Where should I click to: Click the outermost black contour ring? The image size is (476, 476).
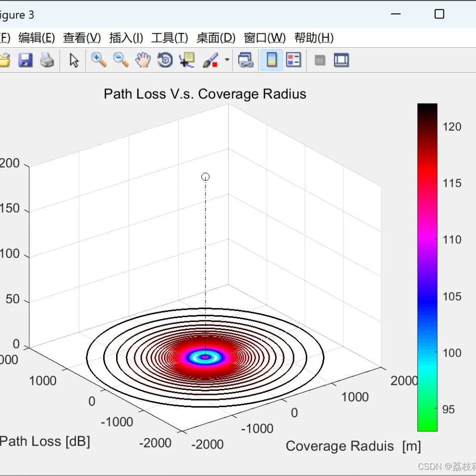click(205, 406)
